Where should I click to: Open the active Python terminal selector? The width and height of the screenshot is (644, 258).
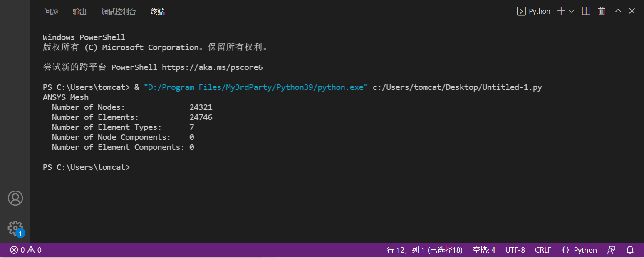534,11
